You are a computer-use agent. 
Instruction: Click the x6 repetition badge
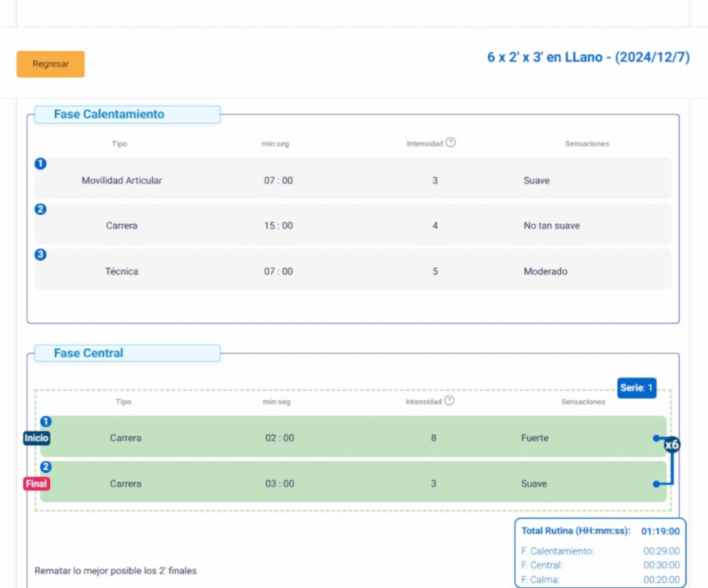click(x=671, y=445)
